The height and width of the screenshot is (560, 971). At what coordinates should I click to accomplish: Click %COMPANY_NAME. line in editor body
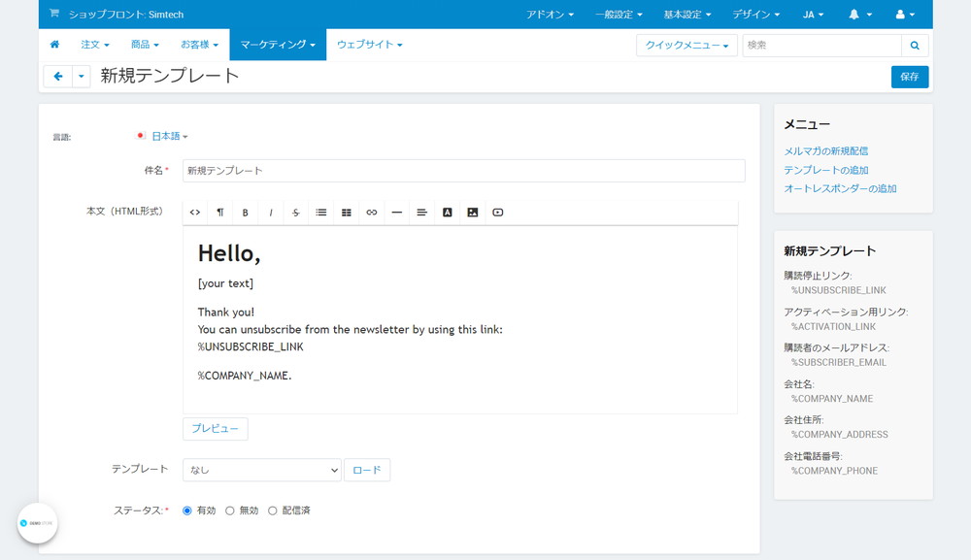pos(245,376)
